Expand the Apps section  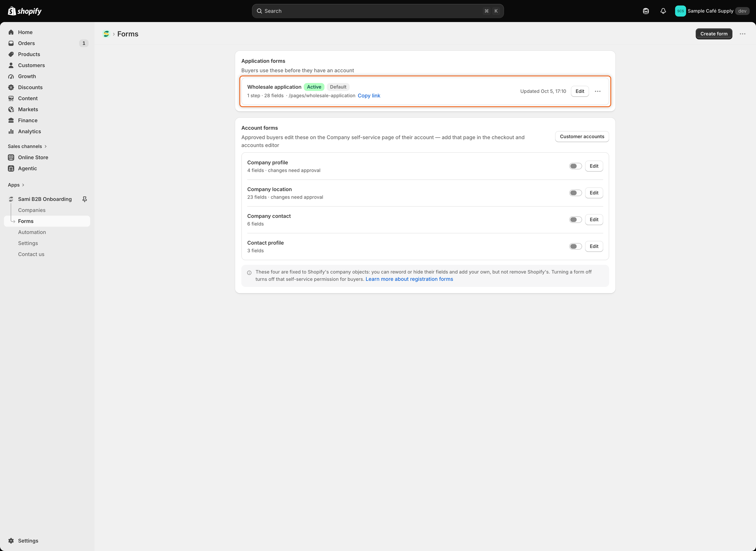click(x=16, y=185)
